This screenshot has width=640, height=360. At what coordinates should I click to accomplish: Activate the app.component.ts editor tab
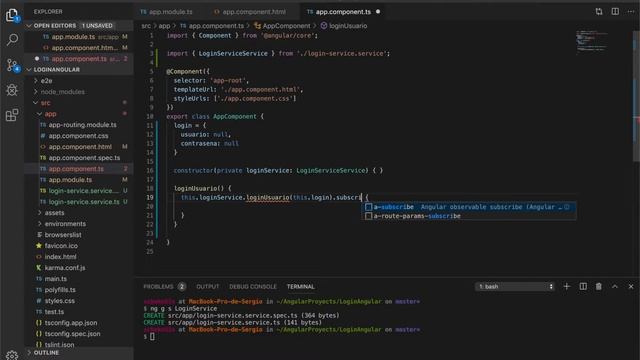click(x=343, y=12)
